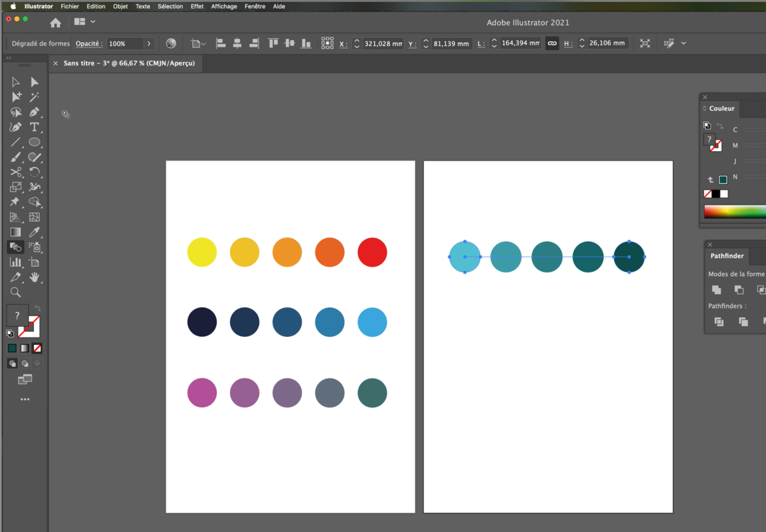Image resolution: width=766 pixels, height=532 pixels.
Task: Open the recolor artwork color wheel icon
Action: (171, 43)
